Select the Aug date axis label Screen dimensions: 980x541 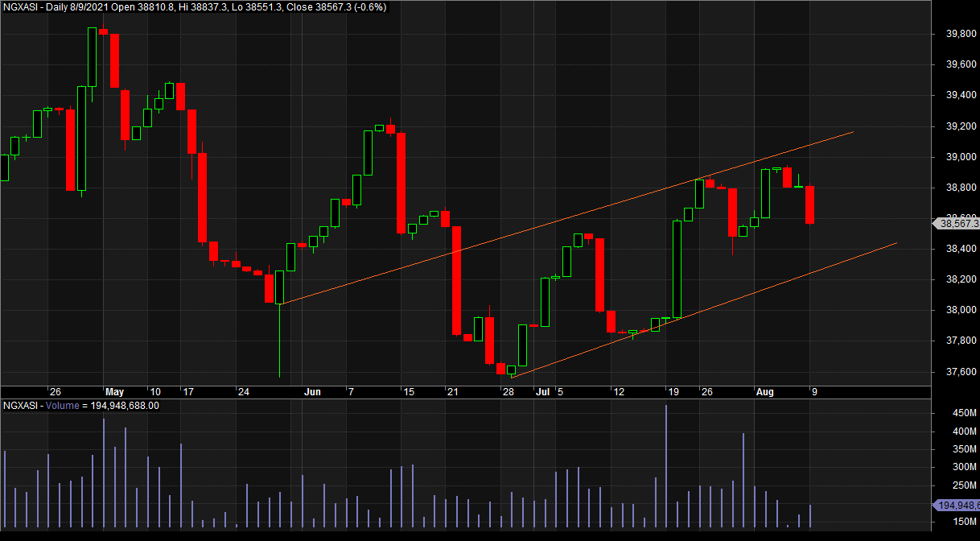click(764, 392)
